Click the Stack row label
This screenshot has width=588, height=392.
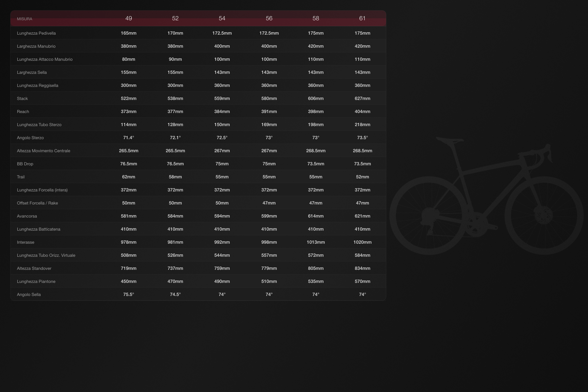click(x=23, y=98)
